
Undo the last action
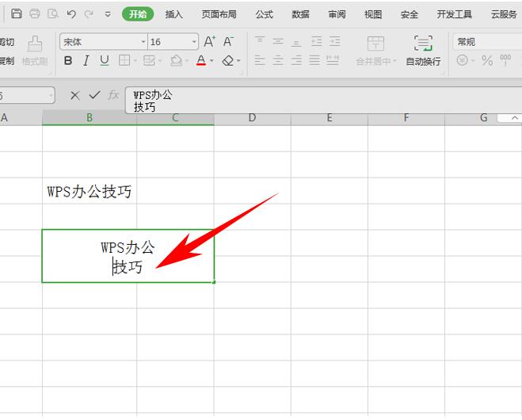[x=71, y=13]
